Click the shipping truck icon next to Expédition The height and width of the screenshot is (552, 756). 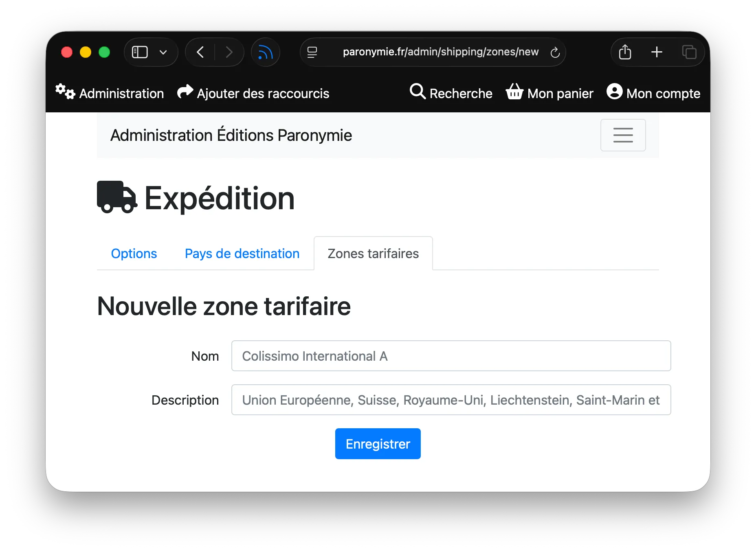(x=116, y=197)
